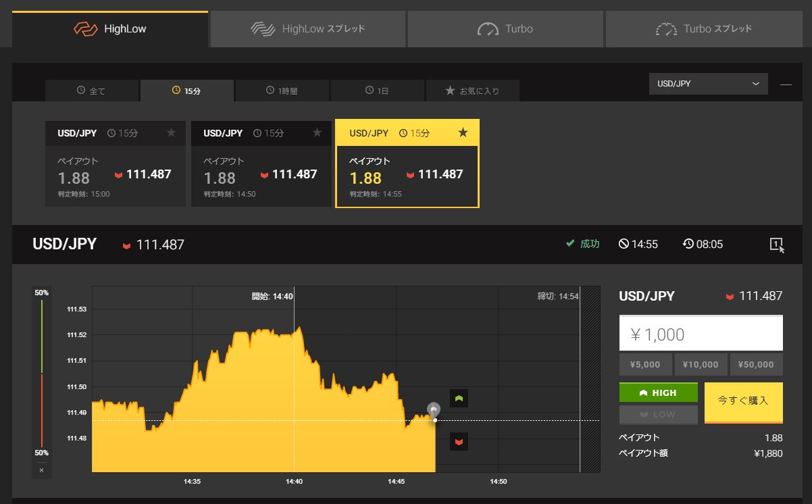The image size is (812, 504).
Task: Favorite the USD/JPY card expiring 15:00
Action: [x=171, y=133]
